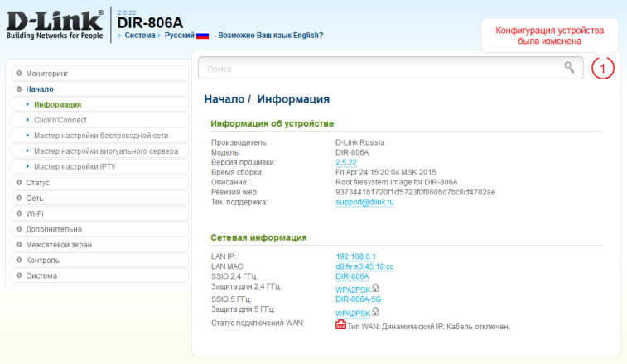Open the Система dropdown in the header
The height and width of the screenshot is (364, 627).
pos(139,36)
